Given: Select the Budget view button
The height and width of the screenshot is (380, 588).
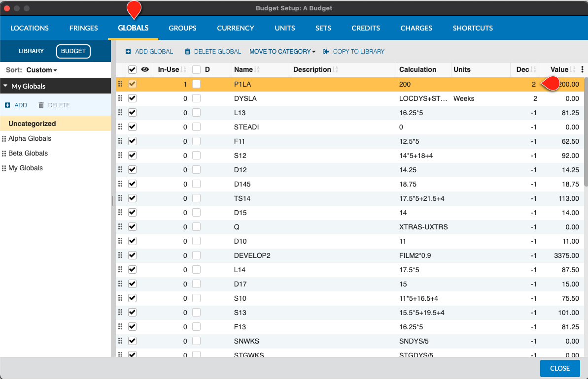Looking at the screenshot, I should [73, 51].
